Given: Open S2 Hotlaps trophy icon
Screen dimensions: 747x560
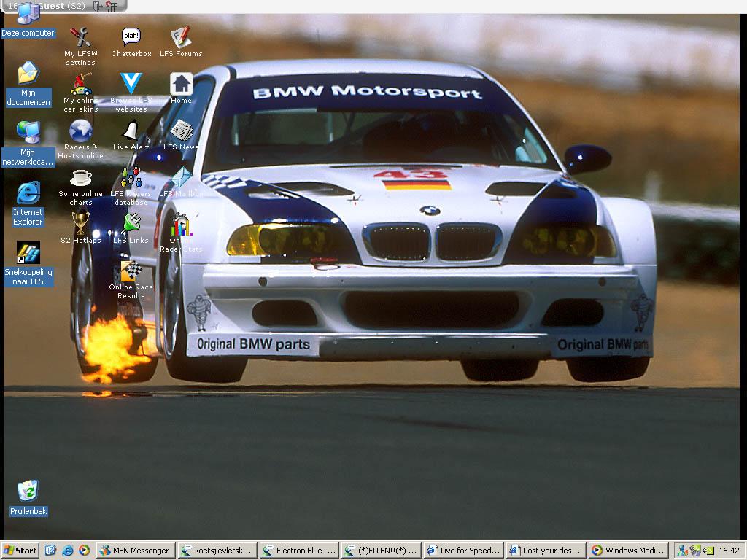Looking at the screenshot, I should (x=80, y=223).
